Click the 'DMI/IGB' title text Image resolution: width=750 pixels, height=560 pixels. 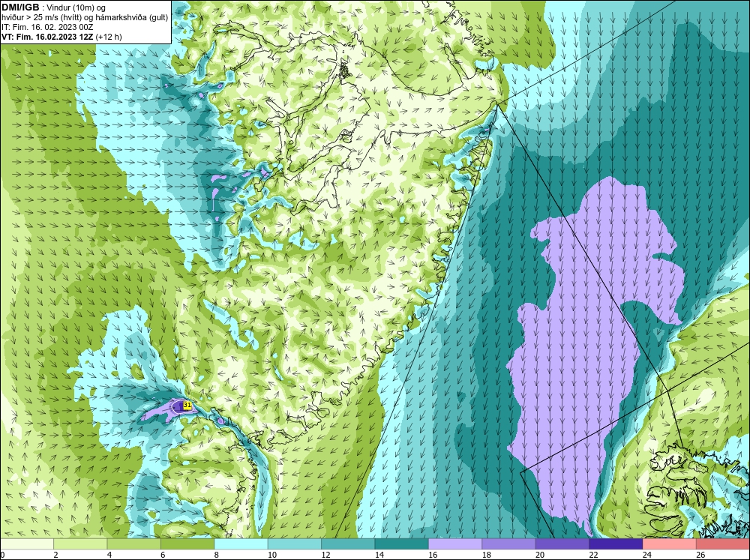[20, 7]
